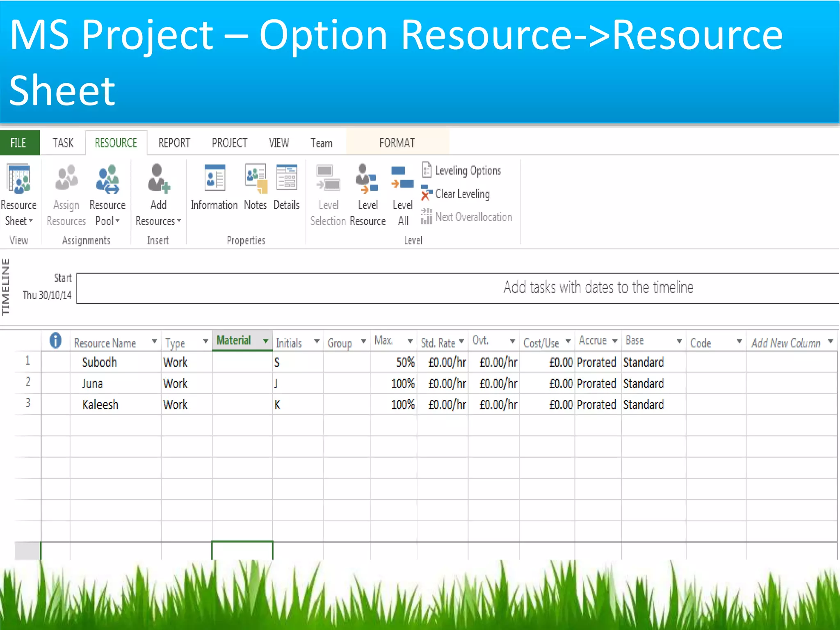Click the selected empty Material cell
This screenshot has width=840, height=630.
242,550
